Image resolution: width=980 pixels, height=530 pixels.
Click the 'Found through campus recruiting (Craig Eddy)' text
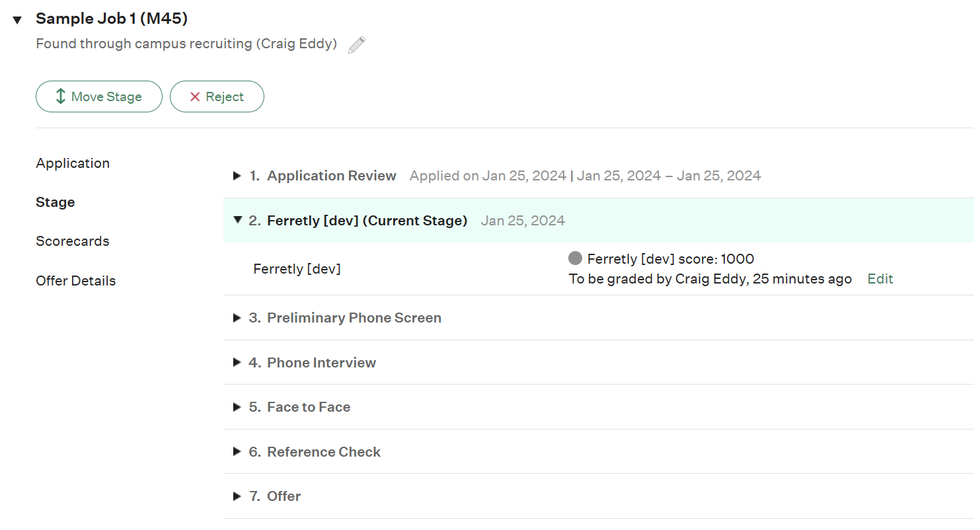(186, 44)
